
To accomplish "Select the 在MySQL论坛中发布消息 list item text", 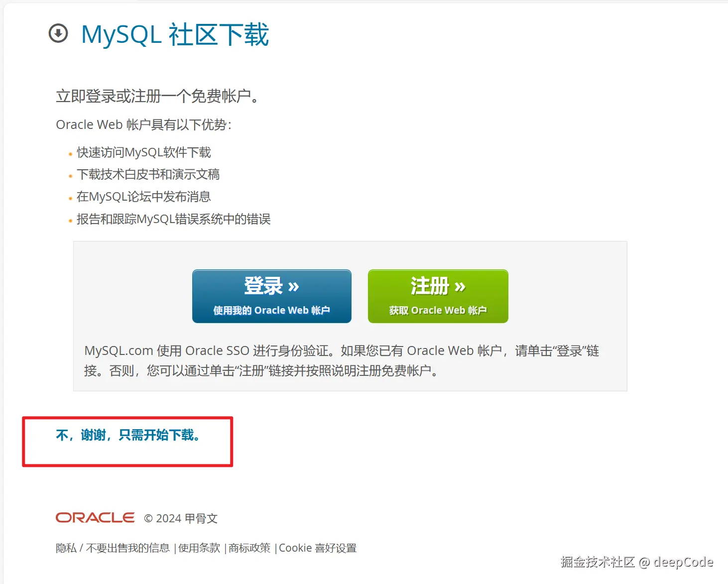I will pos(144,197).
